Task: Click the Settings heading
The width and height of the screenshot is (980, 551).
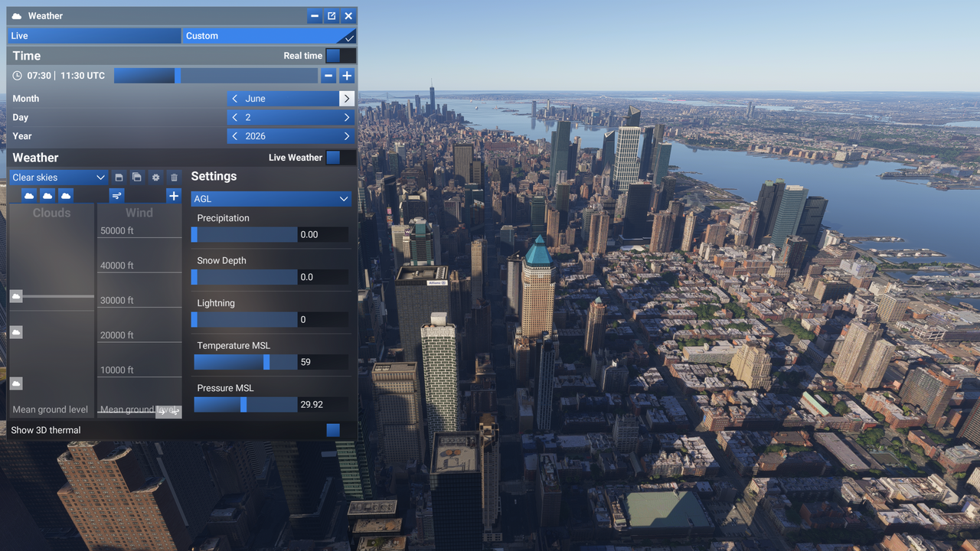Action: [x=214, y=176]
